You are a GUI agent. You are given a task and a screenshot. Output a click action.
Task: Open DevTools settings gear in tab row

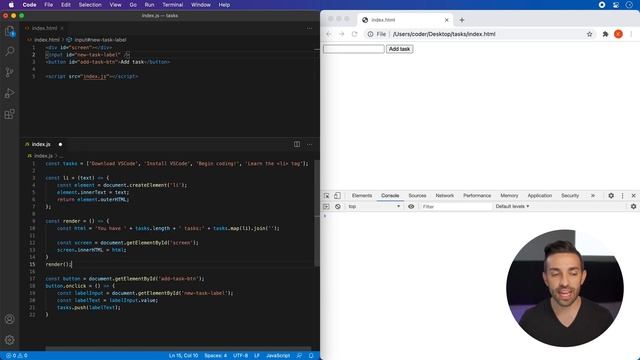pyautogui.click(x=611, y=196)
